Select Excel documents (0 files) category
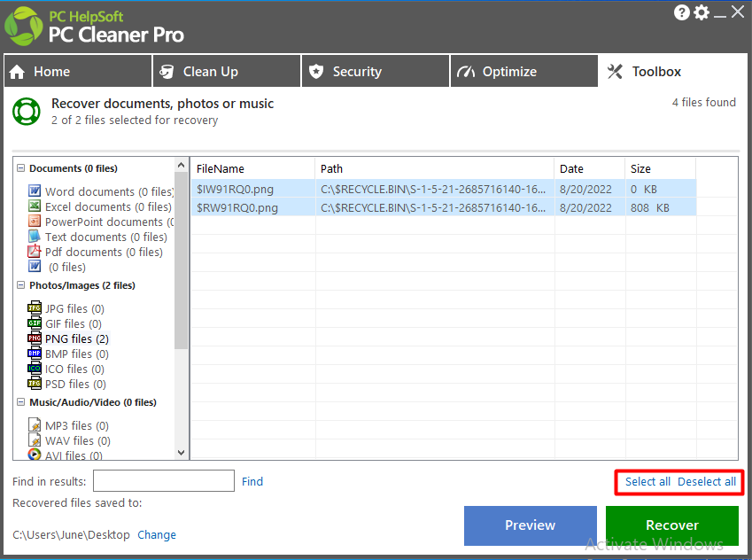 108,206
